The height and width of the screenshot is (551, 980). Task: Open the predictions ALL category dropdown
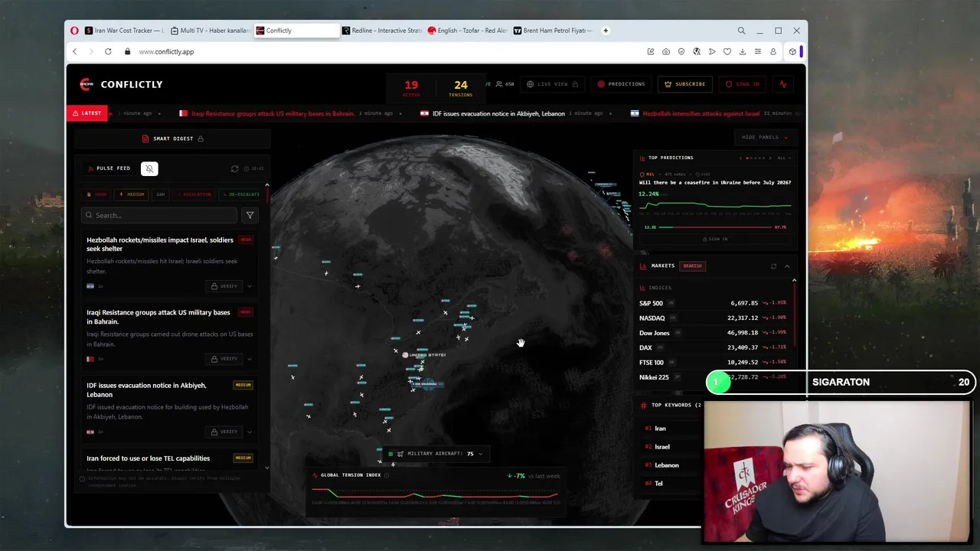pyautogui.click(x=783, y=158)
